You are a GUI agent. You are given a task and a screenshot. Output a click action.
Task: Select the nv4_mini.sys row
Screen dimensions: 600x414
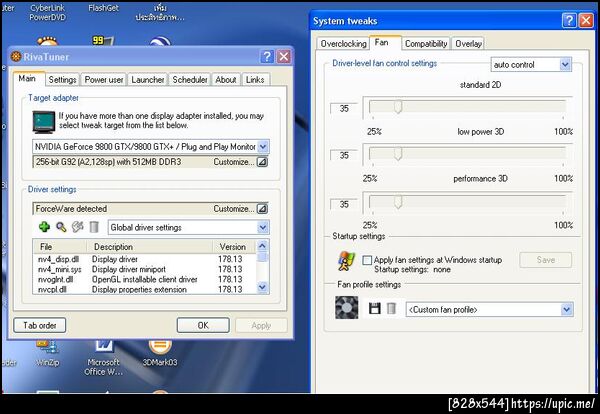point(145,269)
